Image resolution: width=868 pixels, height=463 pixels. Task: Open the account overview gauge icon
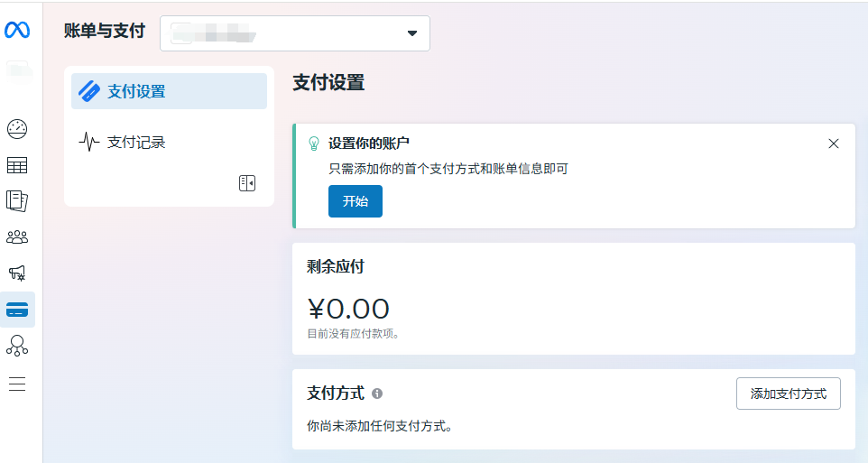point(17,129)
